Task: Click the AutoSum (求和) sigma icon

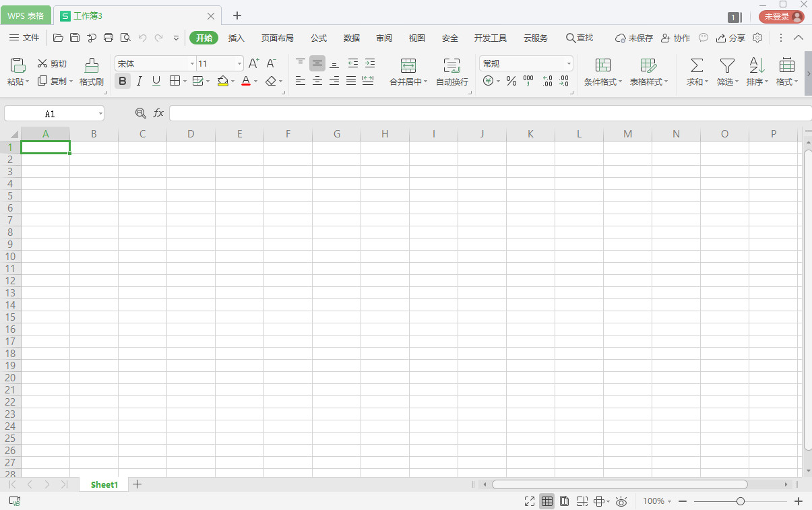Action: [697, 65]
